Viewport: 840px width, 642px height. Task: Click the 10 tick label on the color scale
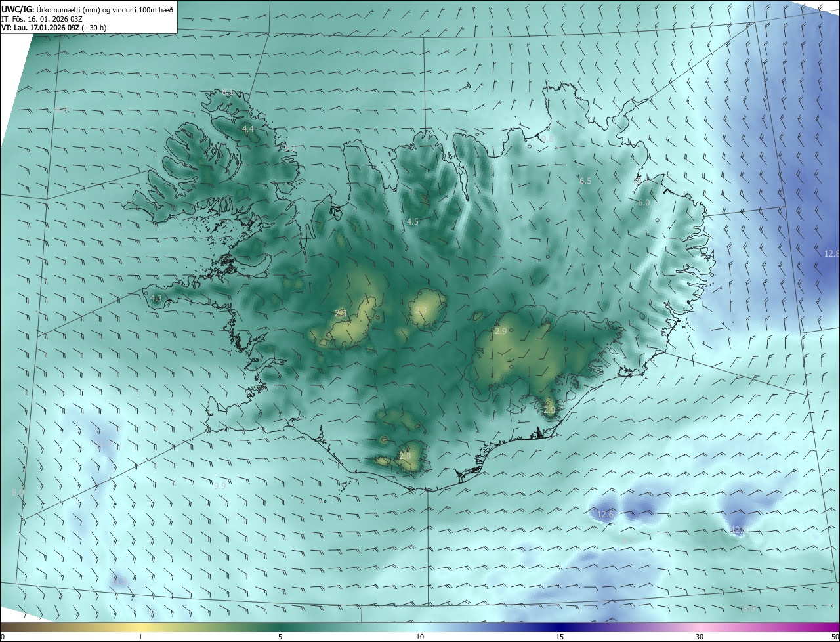pyautogui.click(x=420, y=637)
